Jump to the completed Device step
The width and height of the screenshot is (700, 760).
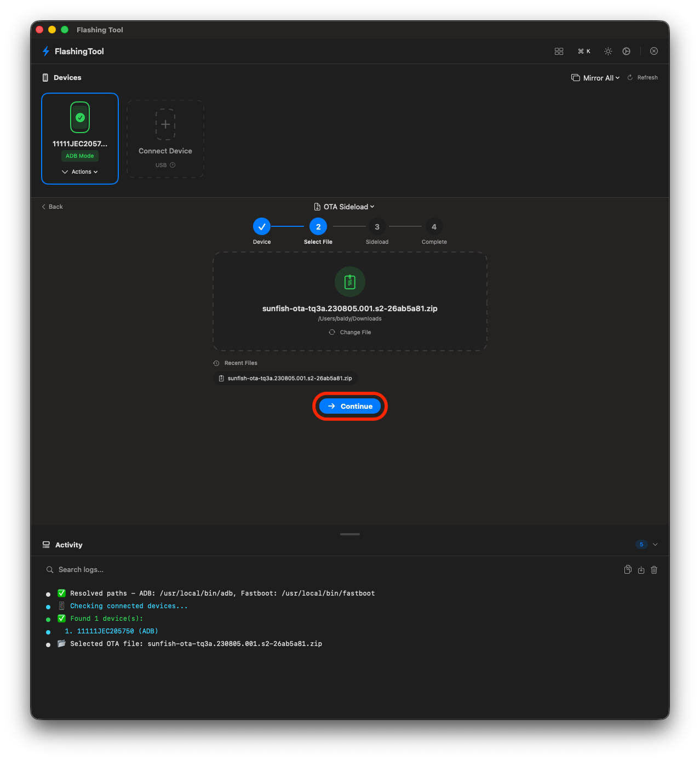(262, 227)
